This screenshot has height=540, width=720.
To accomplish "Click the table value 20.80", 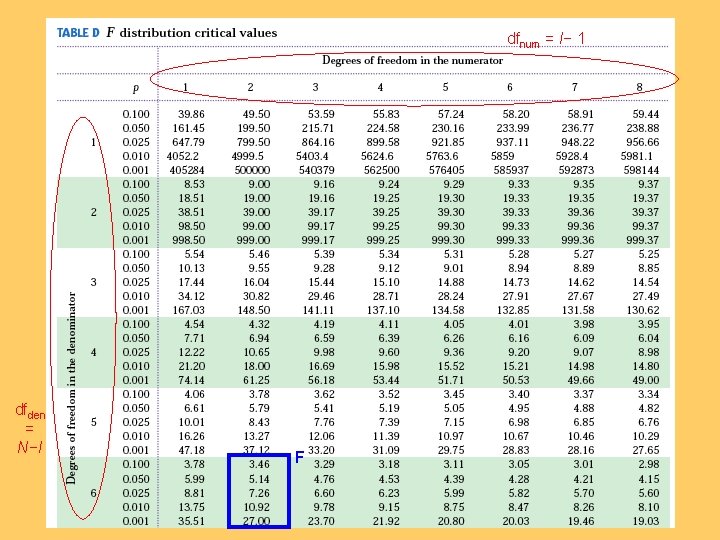I will click(x=451, y=522).
